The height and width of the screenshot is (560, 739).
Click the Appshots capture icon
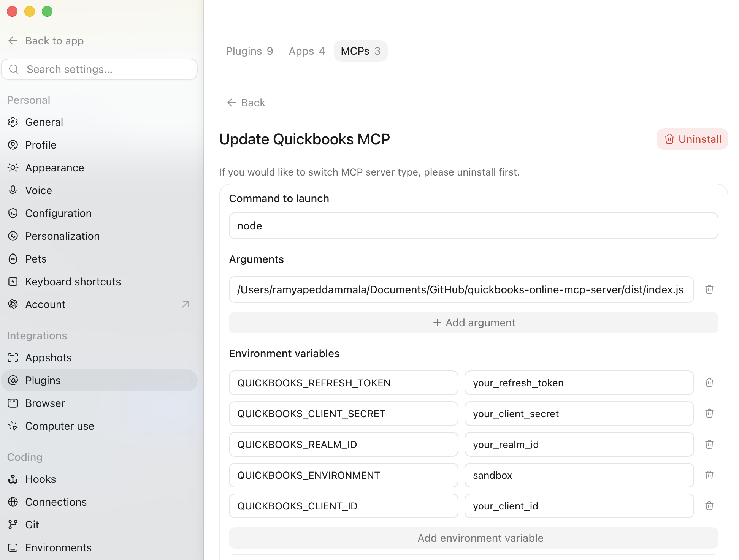coord(13,358)
